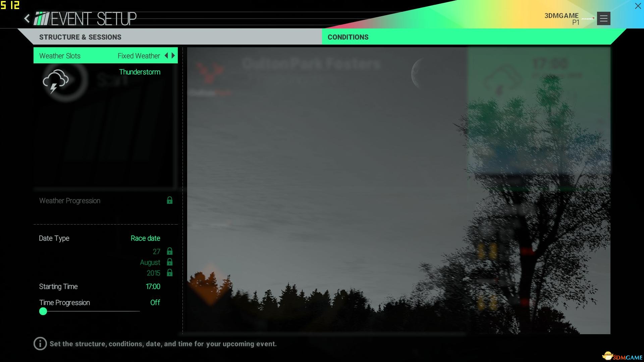This screenshot has height=362, width=644.
Task: Toggle Time Progression Off value
Action: coord(155,303)
